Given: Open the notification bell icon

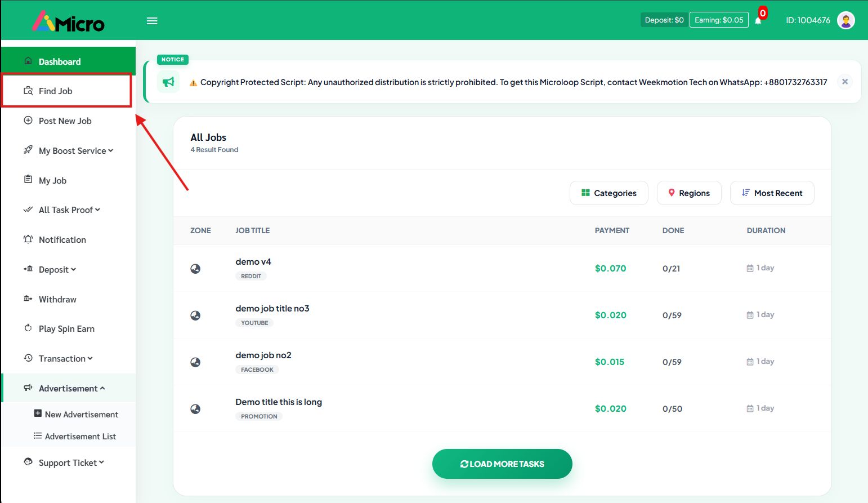Looking at the screenshot, I should pyautogui.click(x=758, y=20).
